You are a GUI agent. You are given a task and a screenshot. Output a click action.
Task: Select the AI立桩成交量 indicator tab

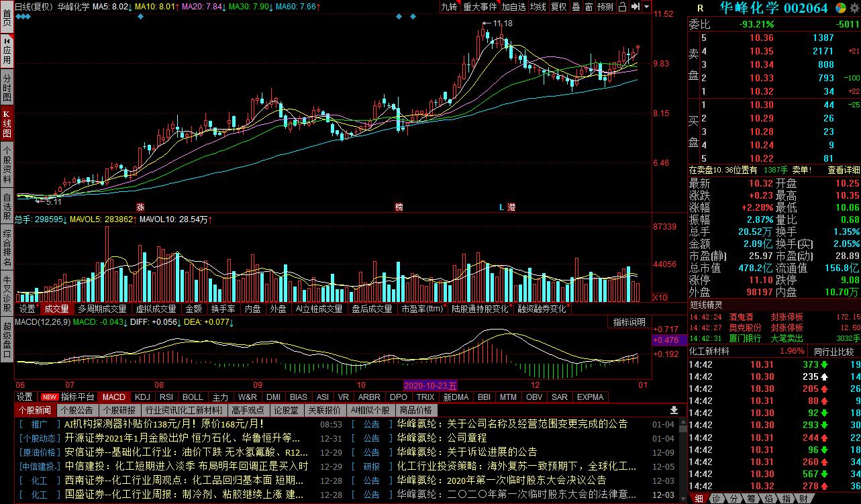pos(319,309)
